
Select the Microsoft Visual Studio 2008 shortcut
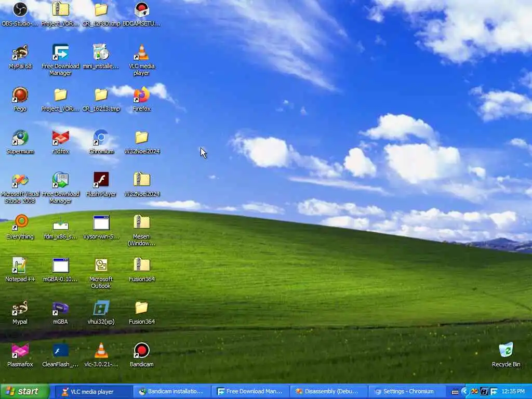pyautogui.click(x=20, y=188)
